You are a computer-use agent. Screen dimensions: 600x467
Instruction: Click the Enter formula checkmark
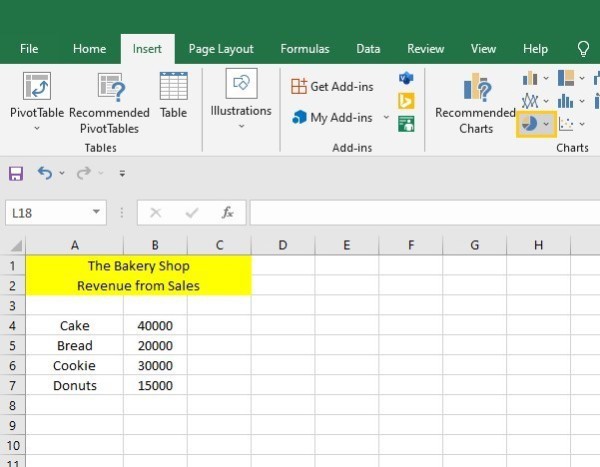point(191,212)
